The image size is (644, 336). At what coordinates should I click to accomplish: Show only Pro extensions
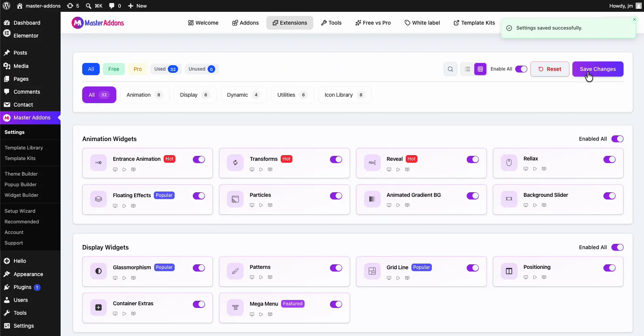[x=138, y=69]
